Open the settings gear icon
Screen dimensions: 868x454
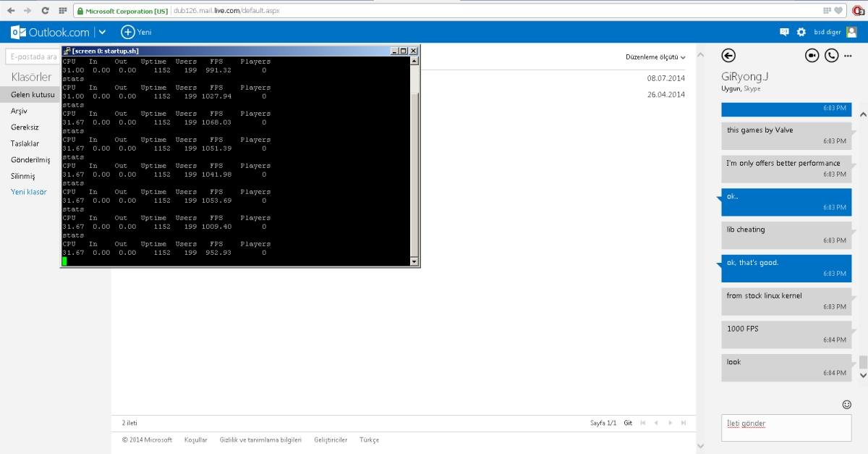801,32
